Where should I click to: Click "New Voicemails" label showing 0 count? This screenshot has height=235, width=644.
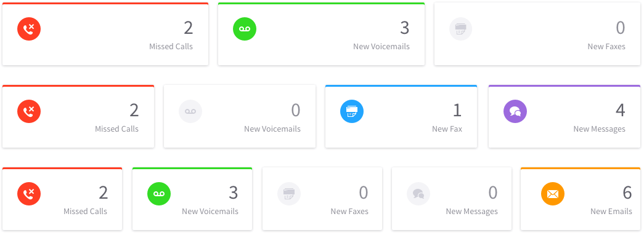tap(272, 129)
